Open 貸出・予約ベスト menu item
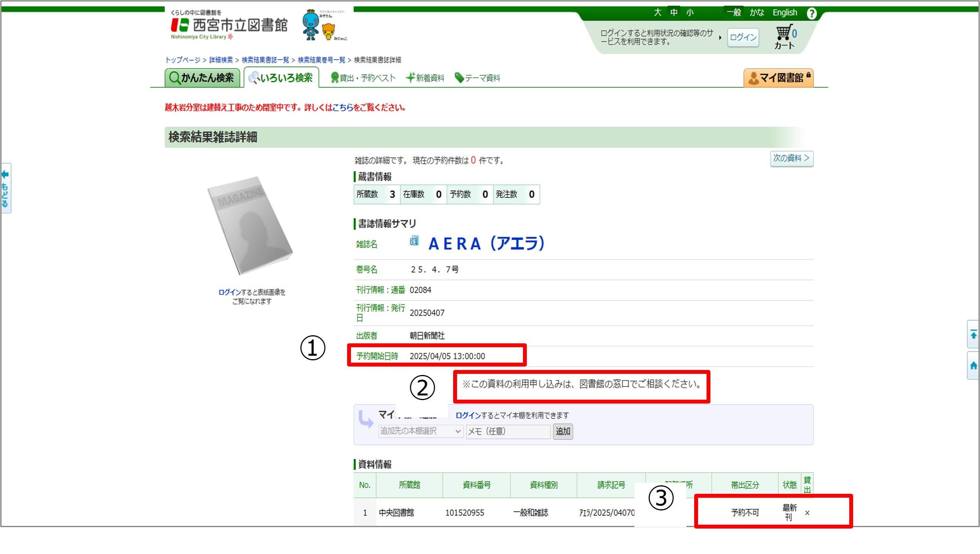 point(363,78)
